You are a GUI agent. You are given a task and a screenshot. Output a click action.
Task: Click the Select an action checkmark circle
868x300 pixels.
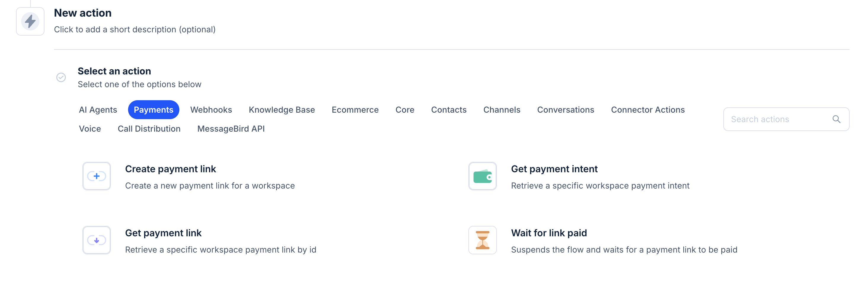coord(61,78)
